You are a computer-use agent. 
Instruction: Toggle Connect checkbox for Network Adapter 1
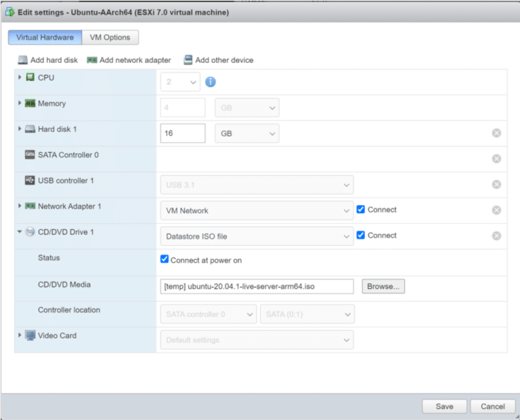point(360,210)
